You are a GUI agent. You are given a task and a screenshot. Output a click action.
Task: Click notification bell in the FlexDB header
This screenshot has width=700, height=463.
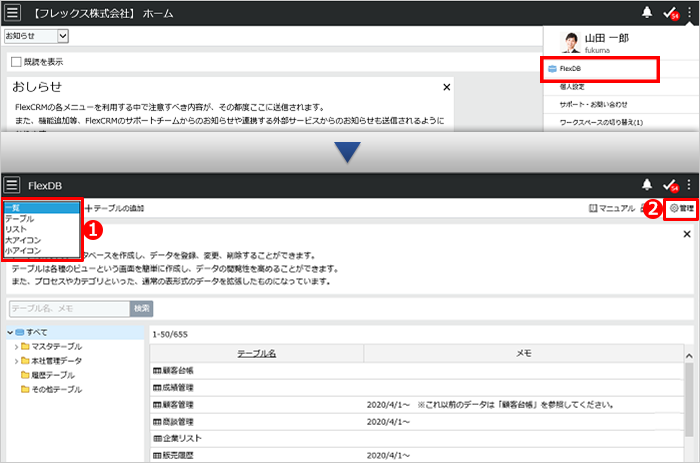click(646, 184)
